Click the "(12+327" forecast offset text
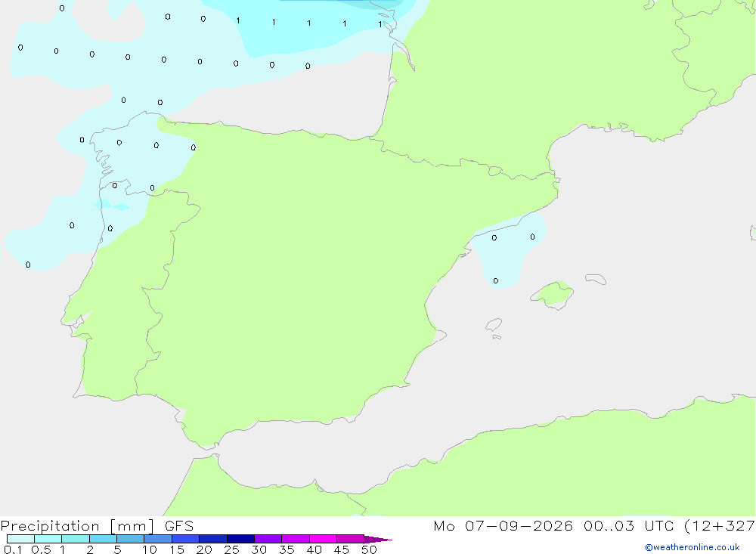756x554 pixels. [x=720, y=525]
